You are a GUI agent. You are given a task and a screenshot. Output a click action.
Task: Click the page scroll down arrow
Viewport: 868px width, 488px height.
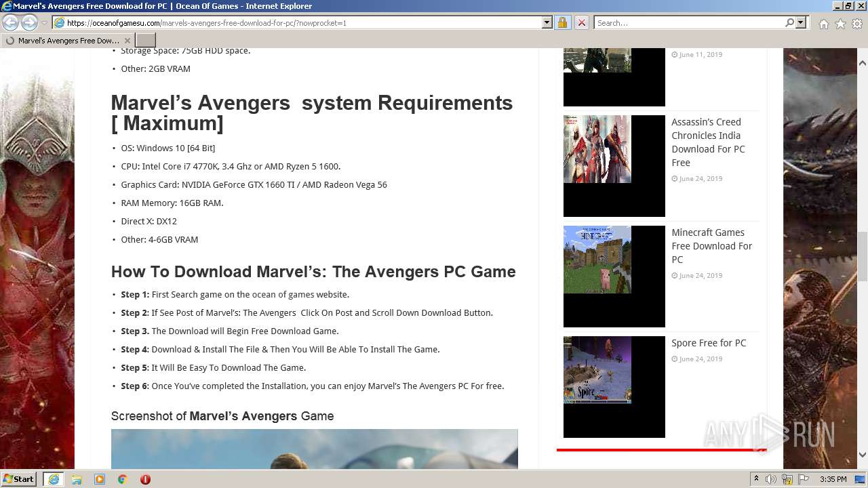point(862,455)
